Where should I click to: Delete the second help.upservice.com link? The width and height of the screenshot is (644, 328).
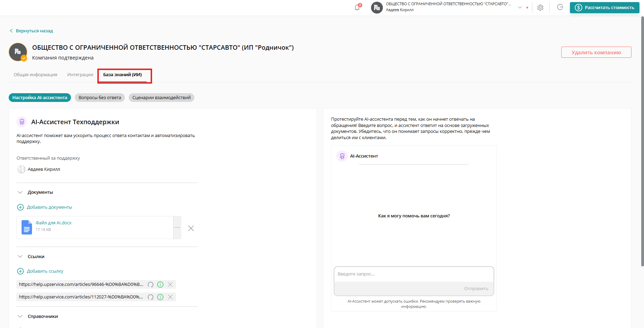click(x=170, y=297)
